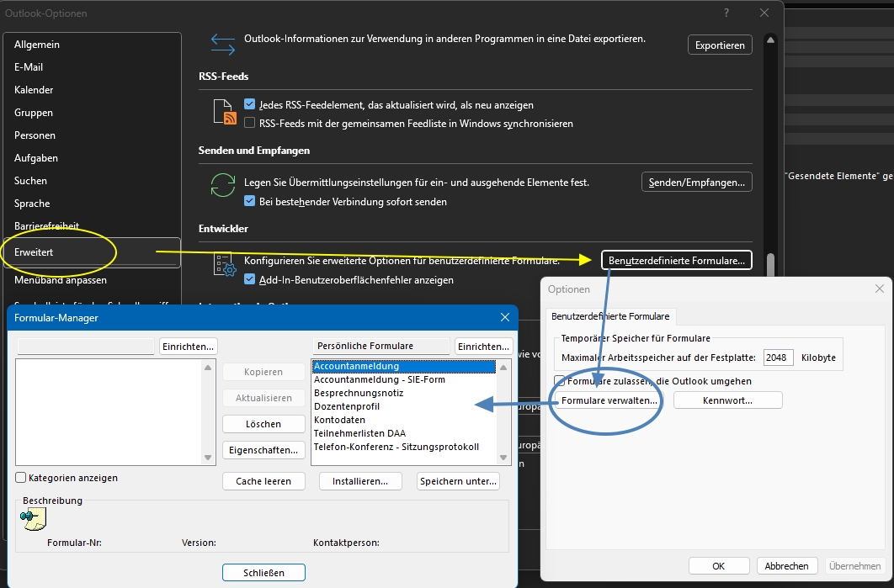Click the export arrows icon
Screen dimensions: 894x588
(x=222, y=45)
